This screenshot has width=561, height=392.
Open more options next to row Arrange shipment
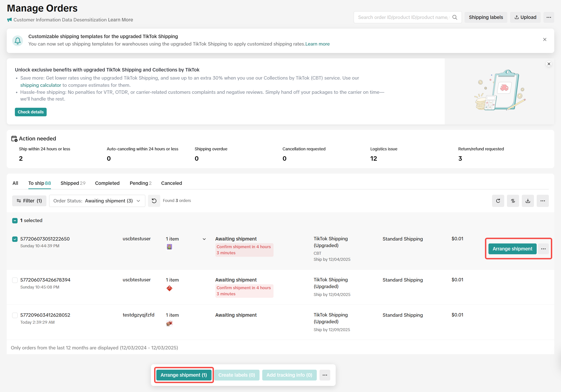(543, 249)
